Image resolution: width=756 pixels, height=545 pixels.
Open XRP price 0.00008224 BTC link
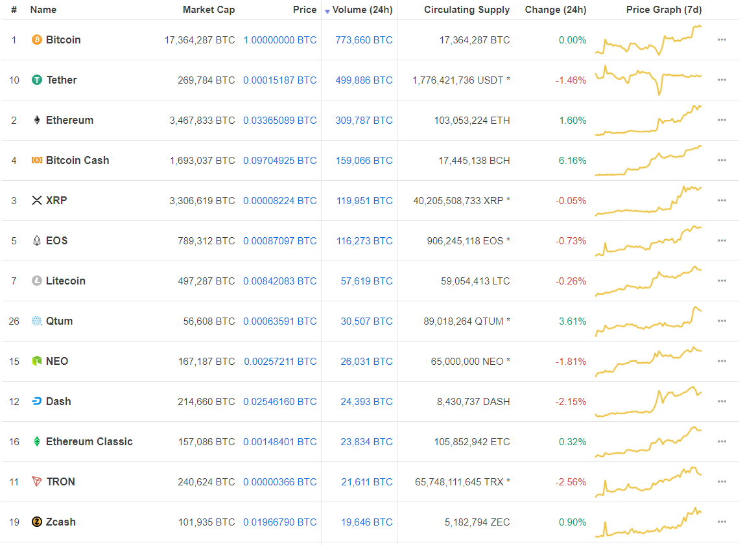click(x=279, y=200)
